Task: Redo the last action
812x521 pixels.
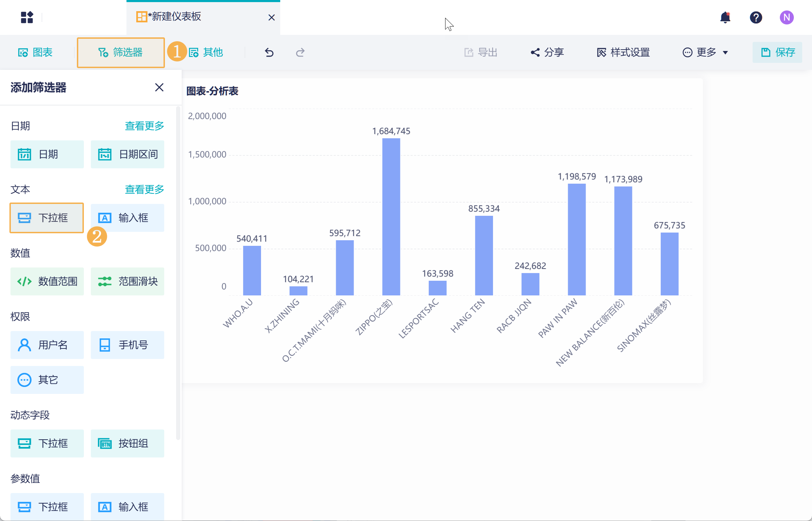Action: [x=300, y=52]
